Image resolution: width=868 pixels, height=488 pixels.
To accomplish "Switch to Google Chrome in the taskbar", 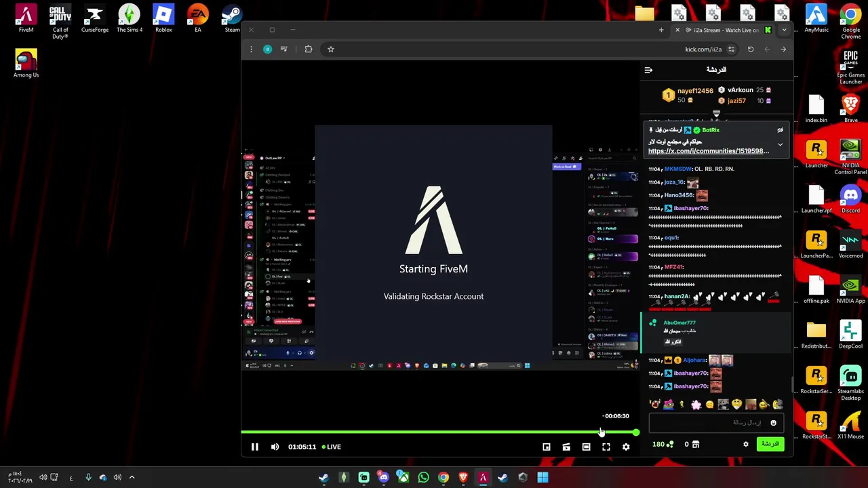I will tap(443, 477).
